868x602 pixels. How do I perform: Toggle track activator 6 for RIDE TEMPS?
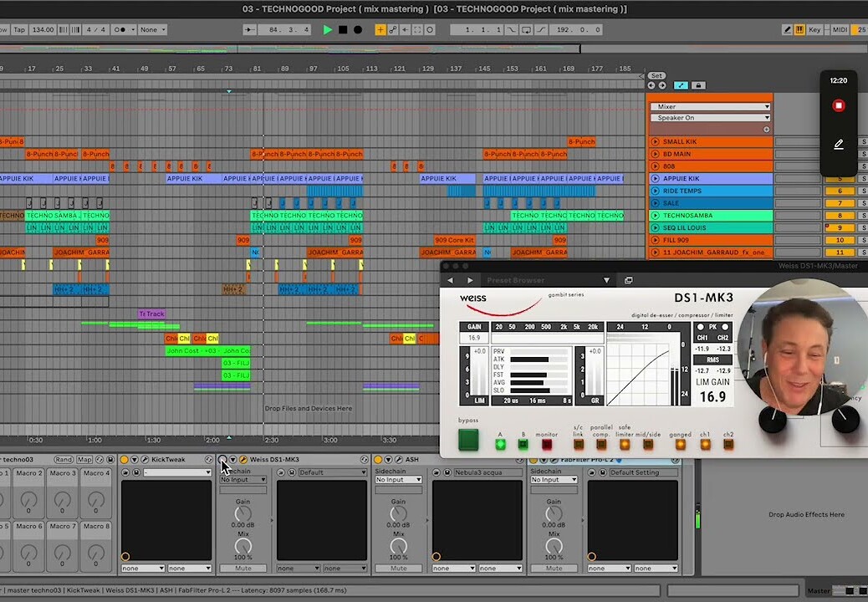click(840, 191)
